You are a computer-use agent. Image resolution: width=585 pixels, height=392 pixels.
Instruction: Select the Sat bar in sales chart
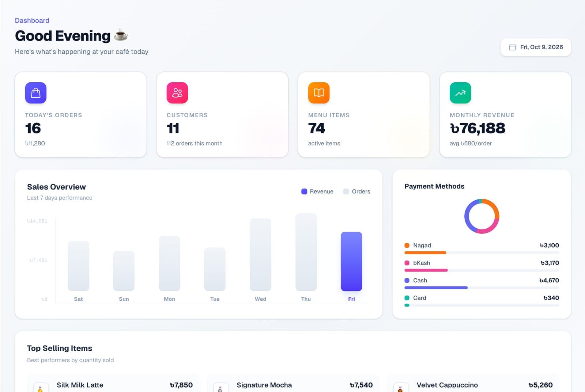78,266
